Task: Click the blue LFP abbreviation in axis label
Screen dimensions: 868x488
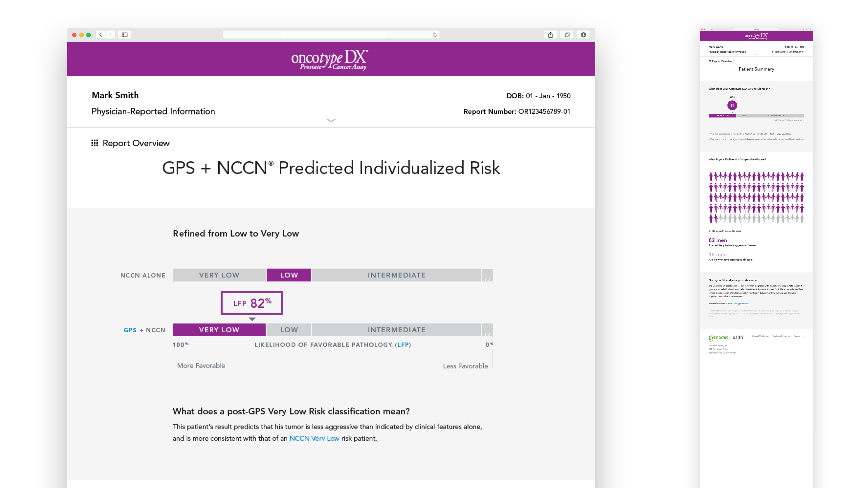Action: click(x=403, y=345)
